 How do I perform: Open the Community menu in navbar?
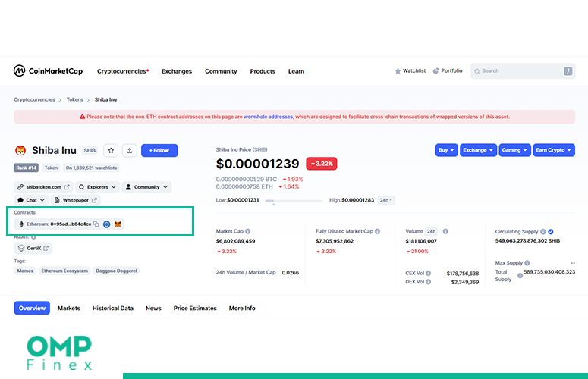point(221,71)
